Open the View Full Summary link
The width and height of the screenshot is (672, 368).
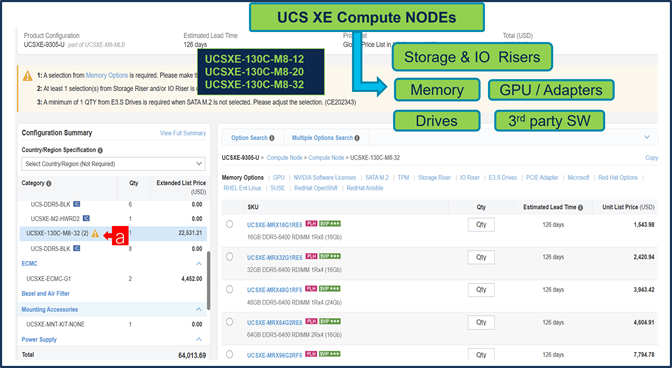[183, 133]
